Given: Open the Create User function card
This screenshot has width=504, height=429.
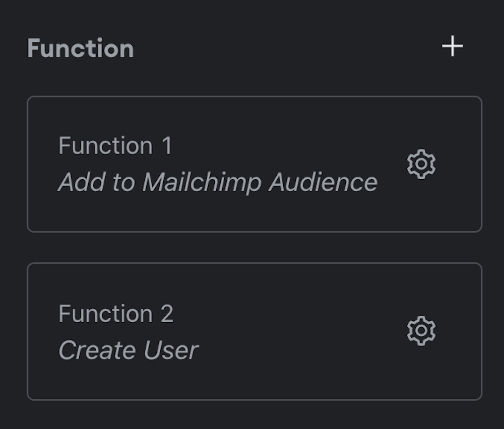Looking at the screenshot, I should (254, 331).
